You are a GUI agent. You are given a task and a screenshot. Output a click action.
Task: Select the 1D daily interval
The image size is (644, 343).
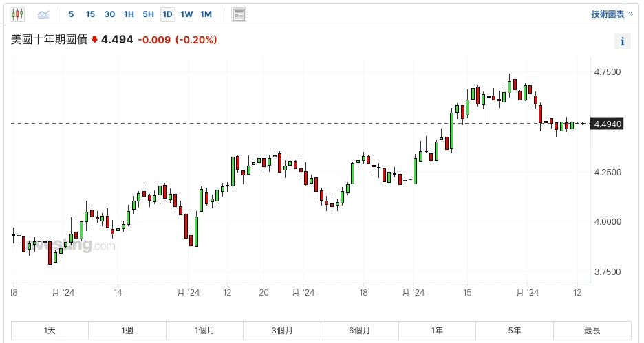(167, 14)
